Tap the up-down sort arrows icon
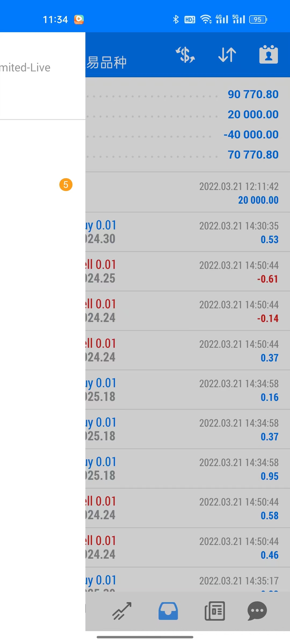 point(227,55)
